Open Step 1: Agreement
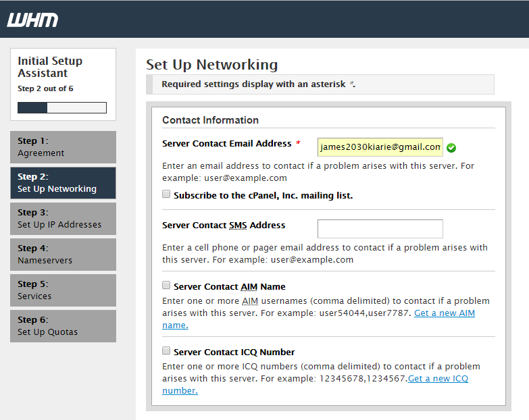This screenshot has height=420, width=529. coord(63,147)
